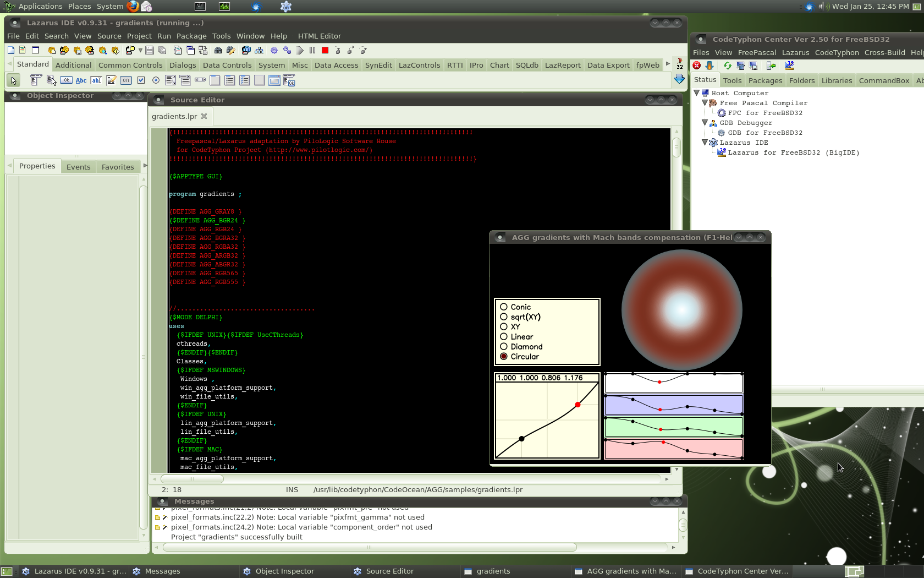Open the CommandBox tab in CodeTyphon Center
This screenshot has width=924, height=578.
point(884,80)
